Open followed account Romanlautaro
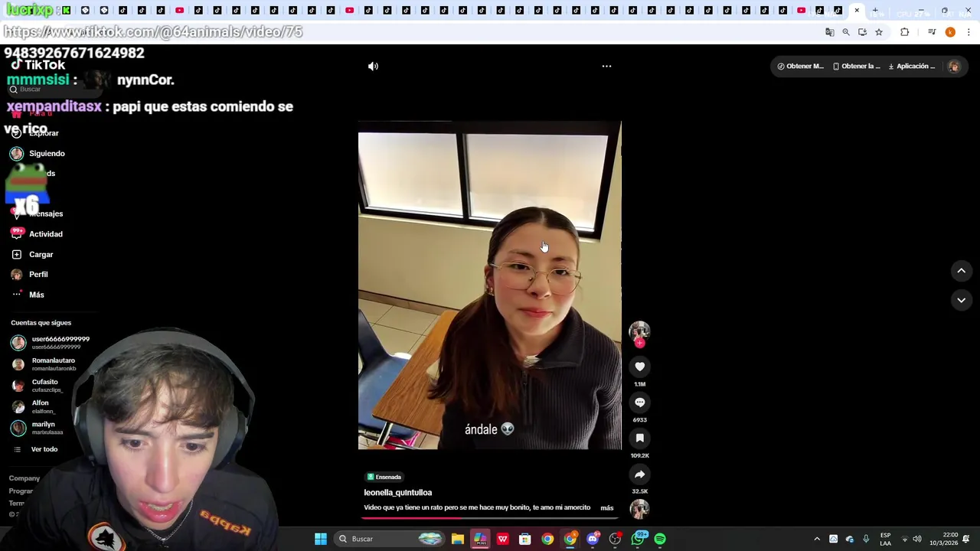Screen dimensions: 980x551 pos(44,364)
